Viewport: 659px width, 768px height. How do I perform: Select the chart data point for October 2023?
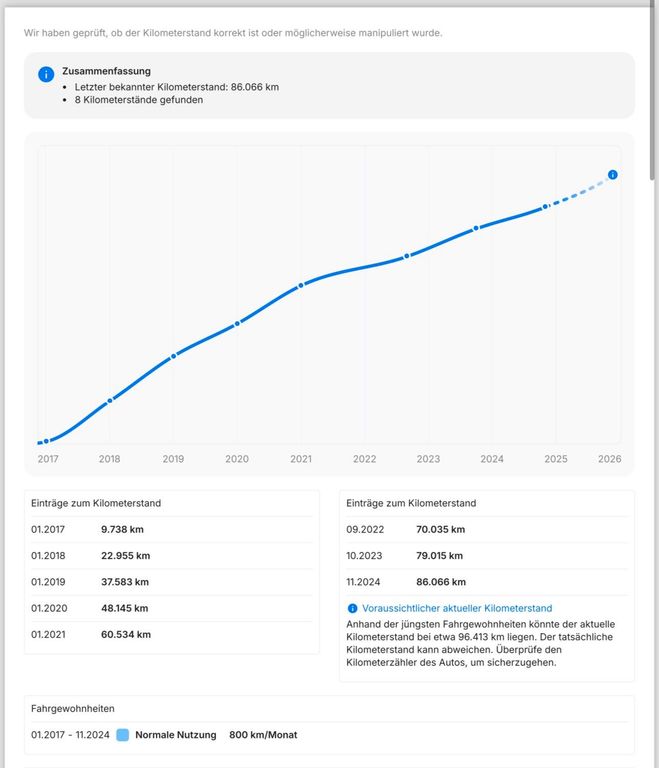(476, 228)
